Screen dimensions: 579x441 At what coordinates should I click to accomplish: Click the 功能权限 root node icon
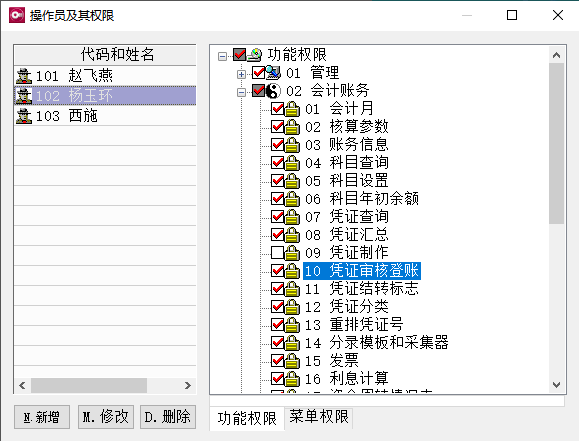click(x=255, y=55)
